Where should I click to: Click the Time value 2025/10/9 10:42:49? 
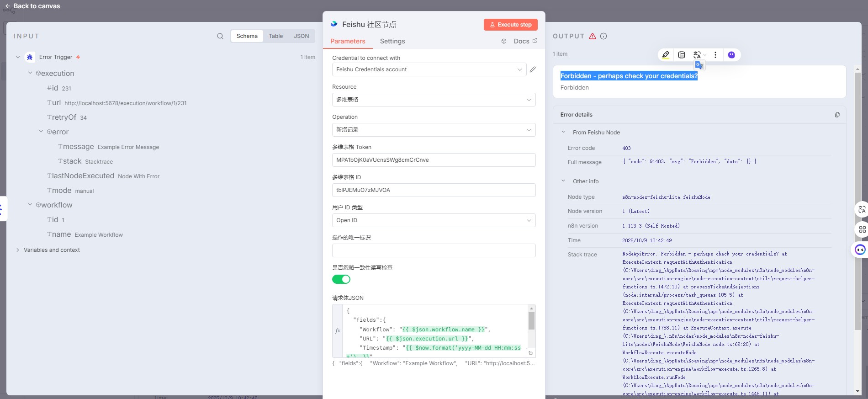point(647,240)
